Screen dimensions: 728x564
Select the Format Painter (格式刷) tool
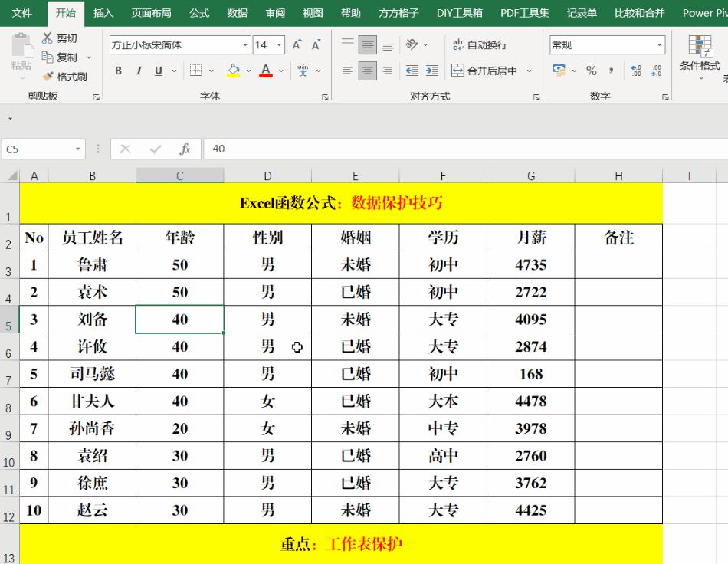pyautogui.click(x=71, y=77)
